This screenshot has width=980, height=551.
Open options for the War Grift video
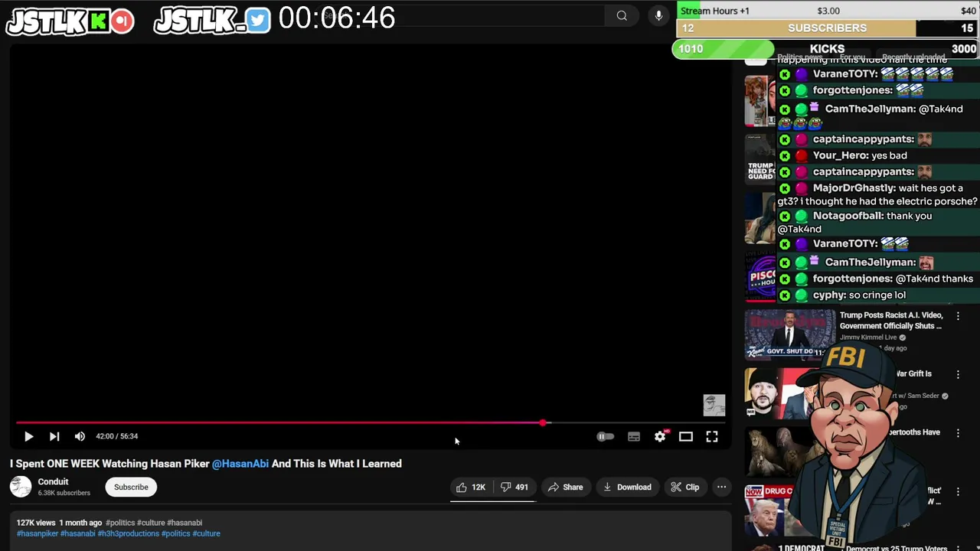[x=958, y=374]
